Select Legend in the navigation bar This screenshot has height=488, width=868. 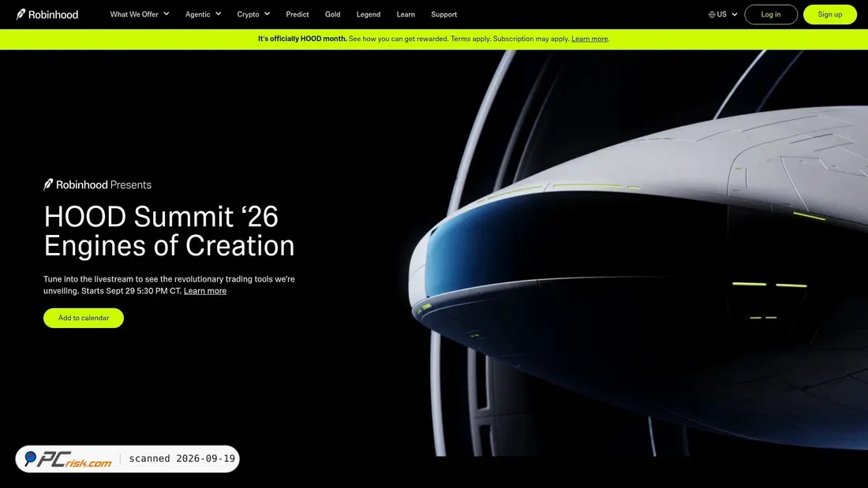pos(369,14)
